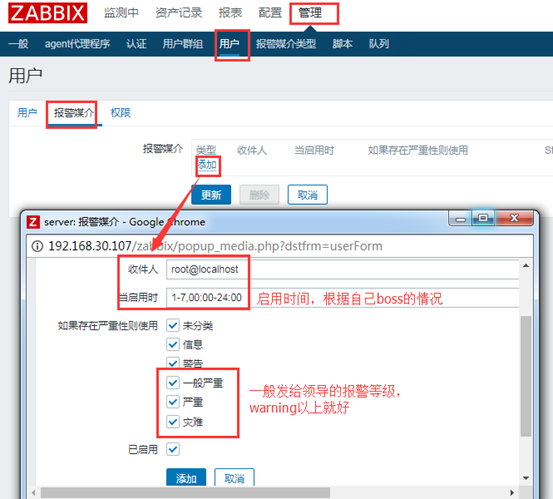Click the ZABBIX logo
Screen dimensions: 553x499
(48, 13)
